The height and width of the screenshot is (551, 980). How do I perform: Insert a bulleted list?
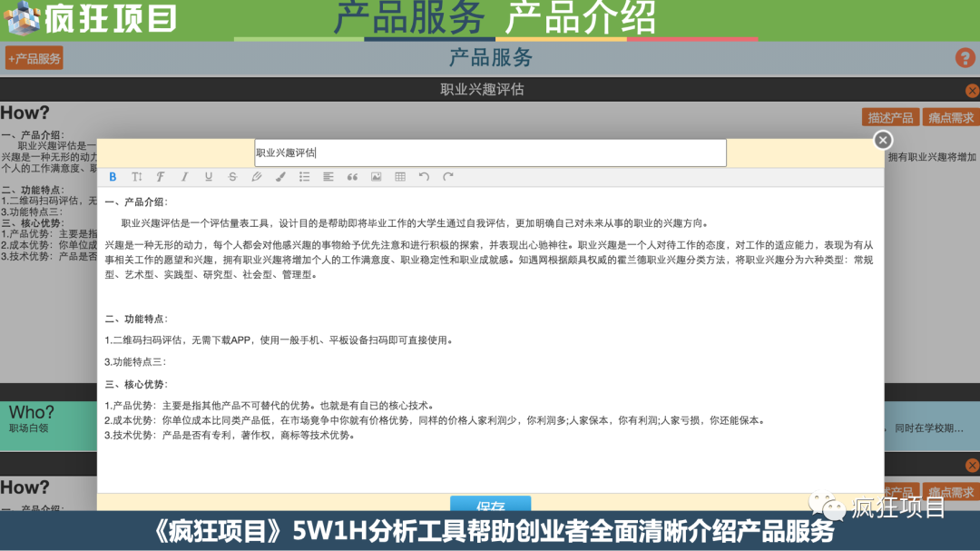304,177
